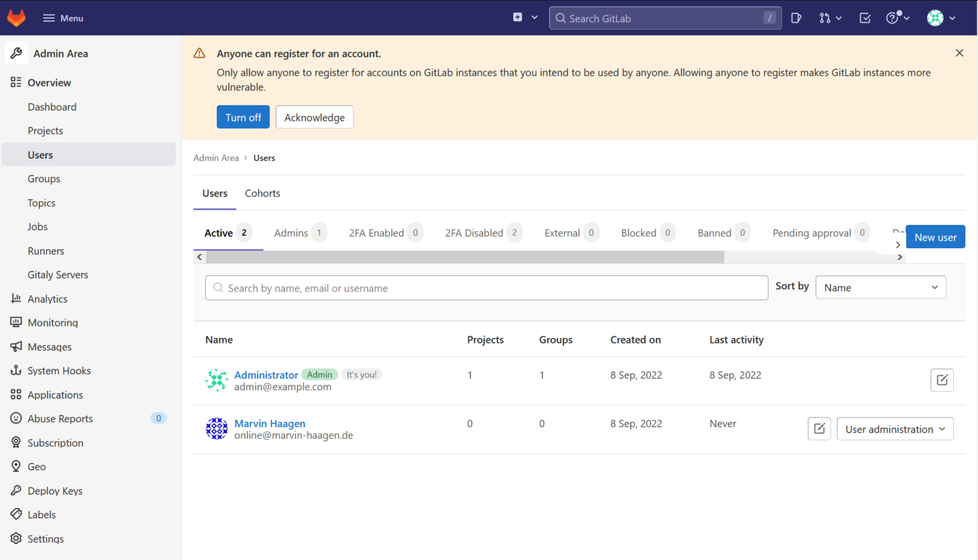Click Turn off to disable account registration
The width and height of the screenshot is (978, 560).
point(243,117)
